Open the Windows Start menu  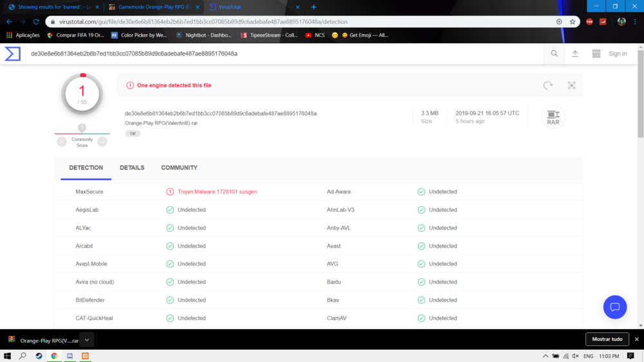(7, 356)
